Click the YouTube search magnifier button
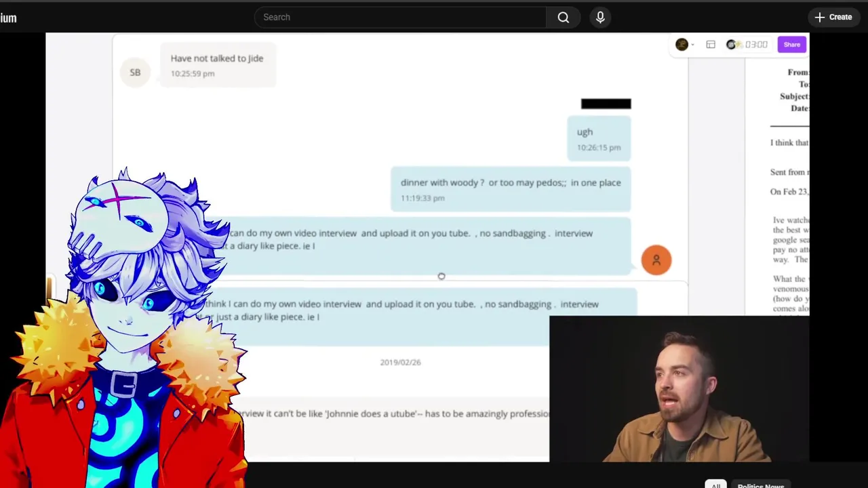 pos(563,17)
